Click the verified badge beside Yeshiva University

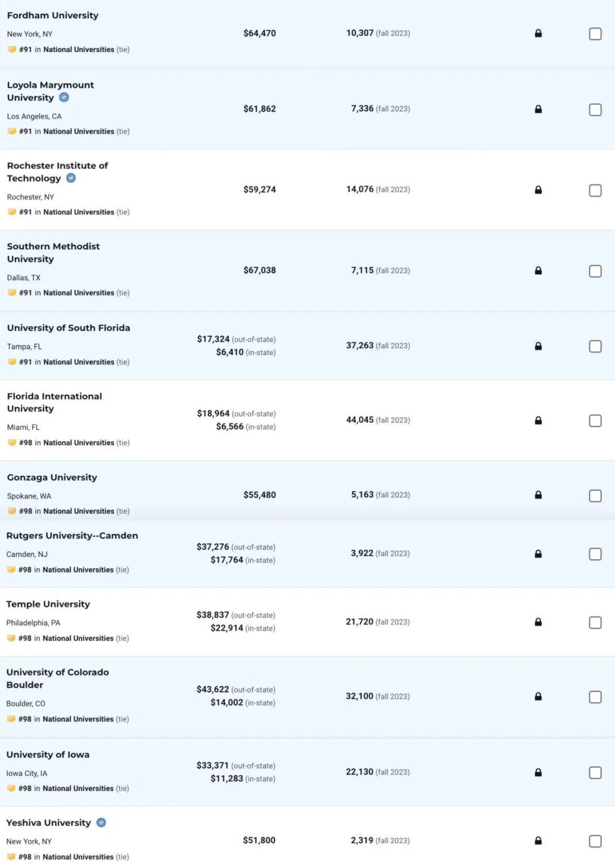101,823
